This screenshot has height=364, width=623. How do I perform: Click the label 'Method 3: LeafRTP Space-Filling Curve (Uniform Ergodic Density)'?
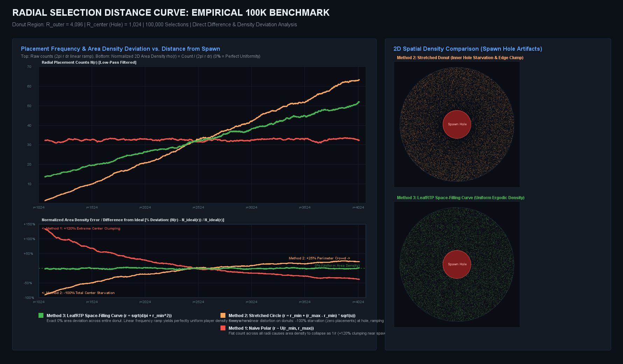[461, 198]
